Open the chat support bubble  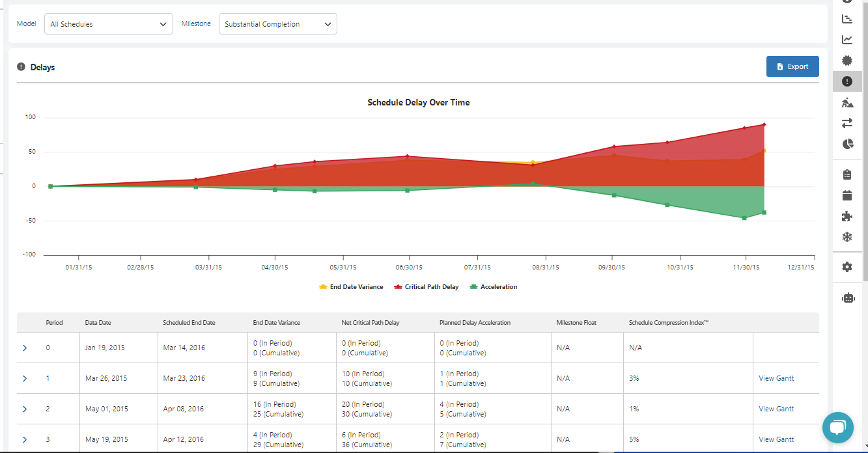coord(838,428)
